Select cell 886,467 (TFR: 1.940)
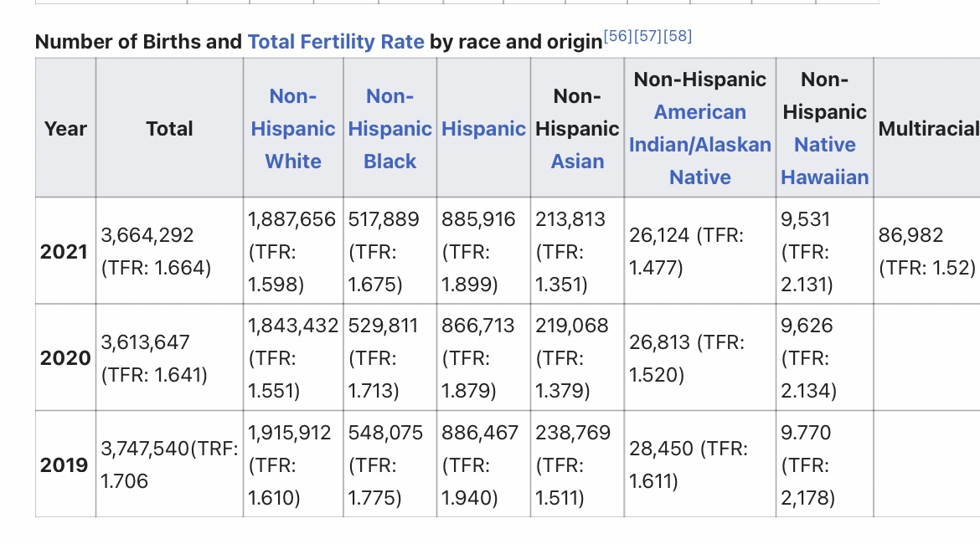This screenshot has height=544, width=980. coord(484,464)
